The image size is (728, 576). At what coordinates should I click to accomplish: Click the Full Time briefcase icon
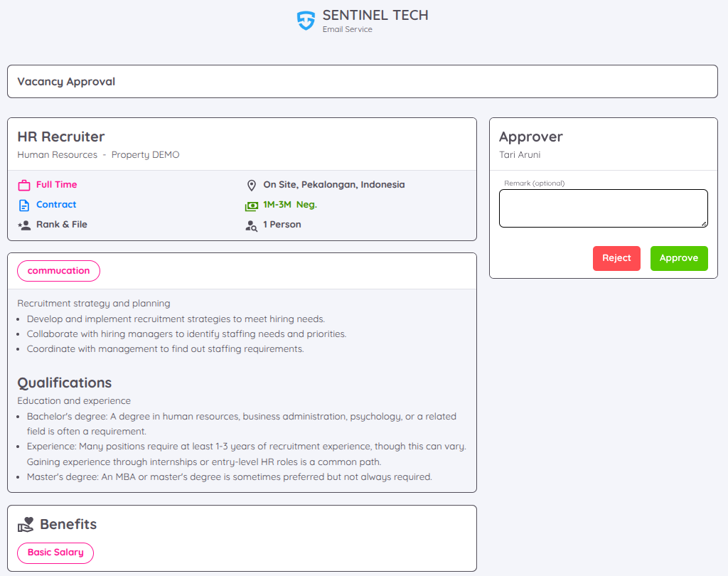[x=24, y=186]
